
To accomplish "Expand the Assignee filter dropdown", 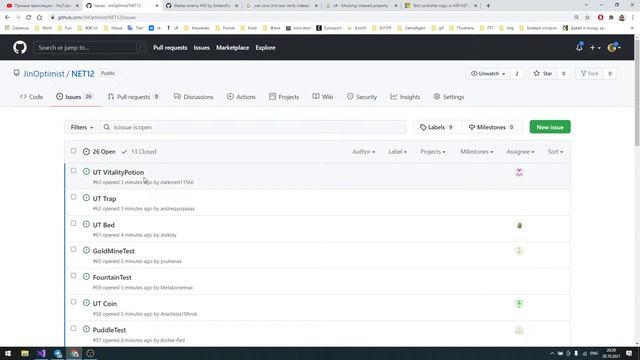I will point(520,151).
